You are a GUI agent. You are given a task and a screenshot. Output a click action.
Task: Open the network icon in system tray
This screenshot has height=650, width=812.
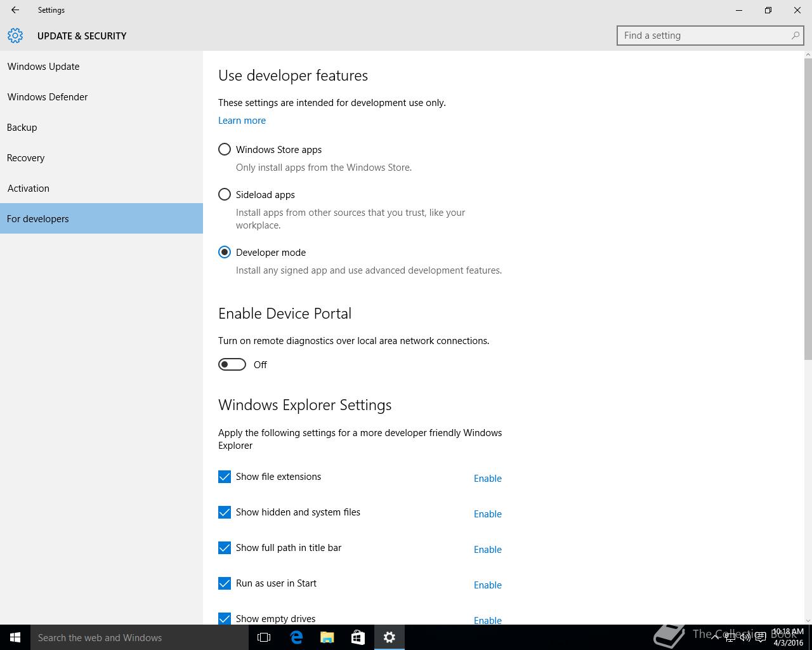coord(730,637)
